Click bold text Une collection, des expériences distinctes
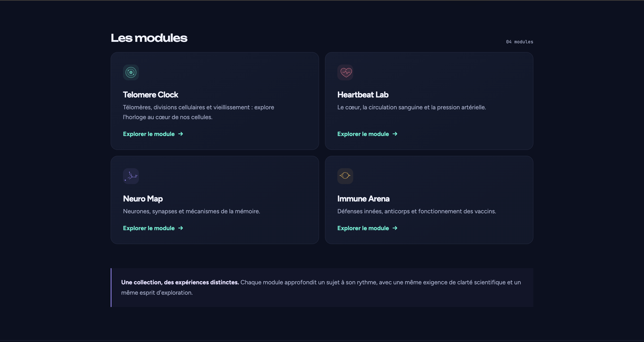644x342 pixels. (180, 282)
